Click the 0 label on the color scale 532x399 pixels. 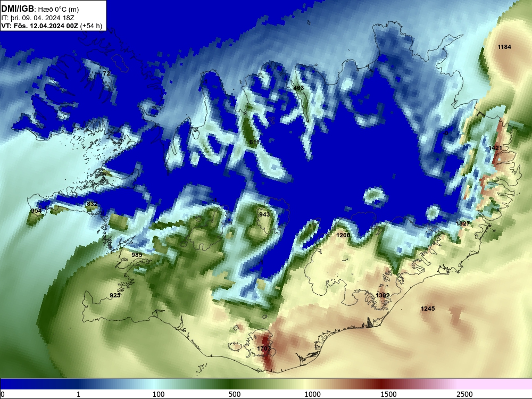(3, 394)
